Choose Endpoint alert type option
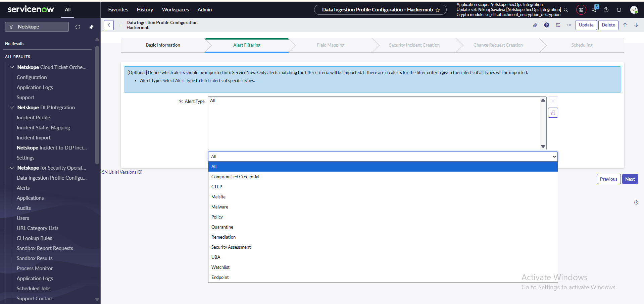This screenshot has height=304, width=644. click(x=383, y=277)
